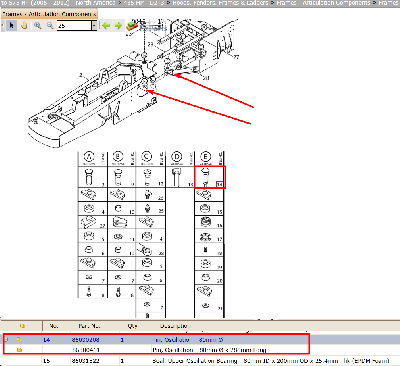
Task: Click callout 23 on the frame diagram
Action: (x=150, y=44)
